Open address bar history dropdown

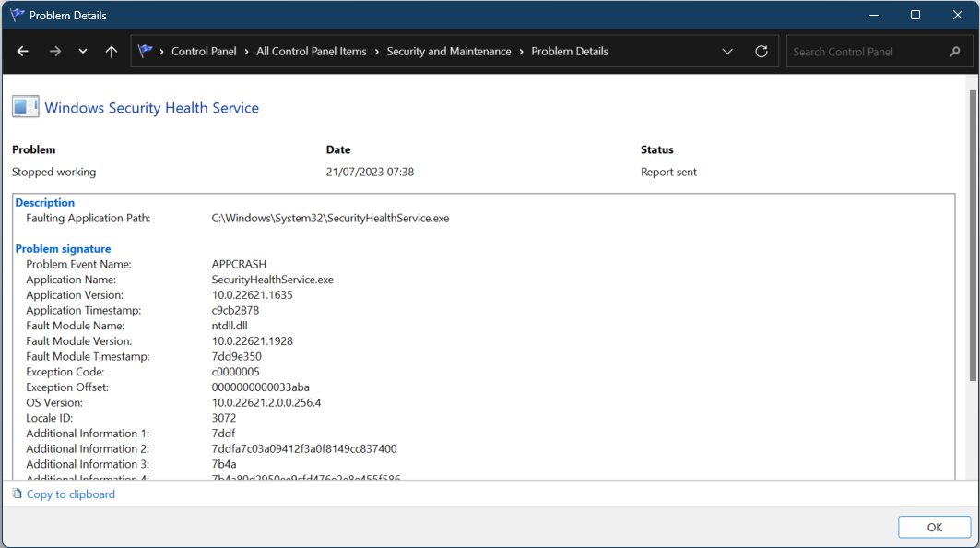pos(727,52)
